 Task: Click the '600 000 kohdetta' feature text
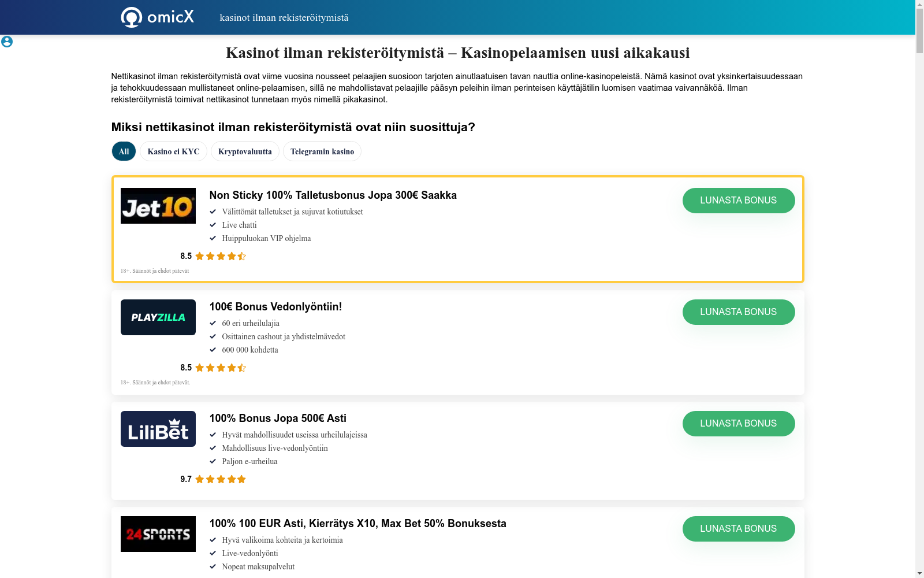click(x=250, y=350)
